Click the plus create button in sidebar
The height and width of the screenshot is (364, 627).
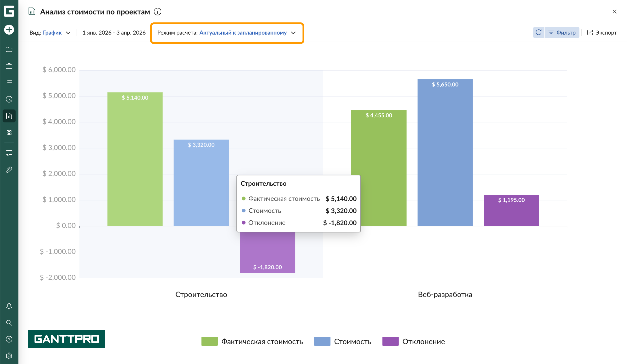(x=9, y=30)
